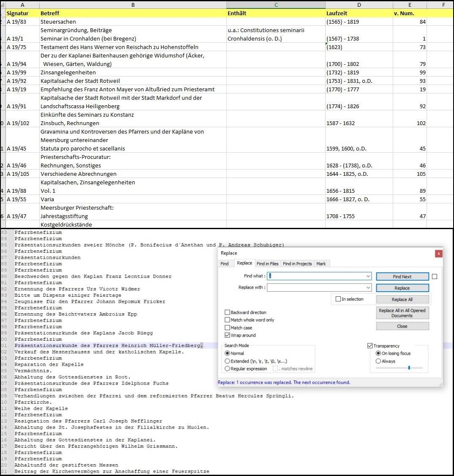Click the Close button in Replace dialog

[x=402, y=326]
